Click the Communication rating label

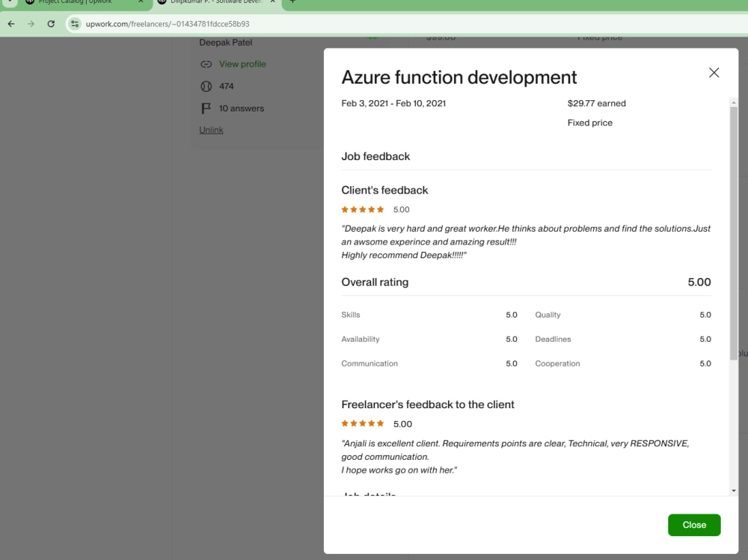pos(370,363)
